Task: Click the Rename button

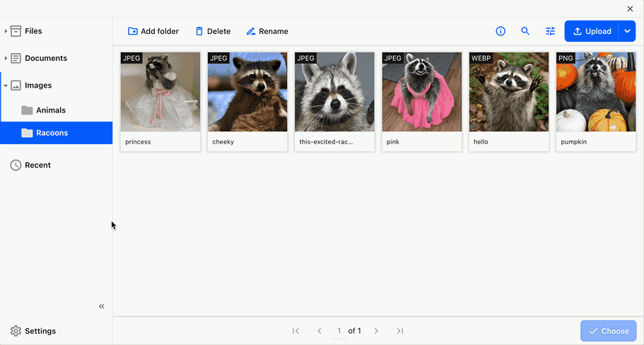Action: 267,31
